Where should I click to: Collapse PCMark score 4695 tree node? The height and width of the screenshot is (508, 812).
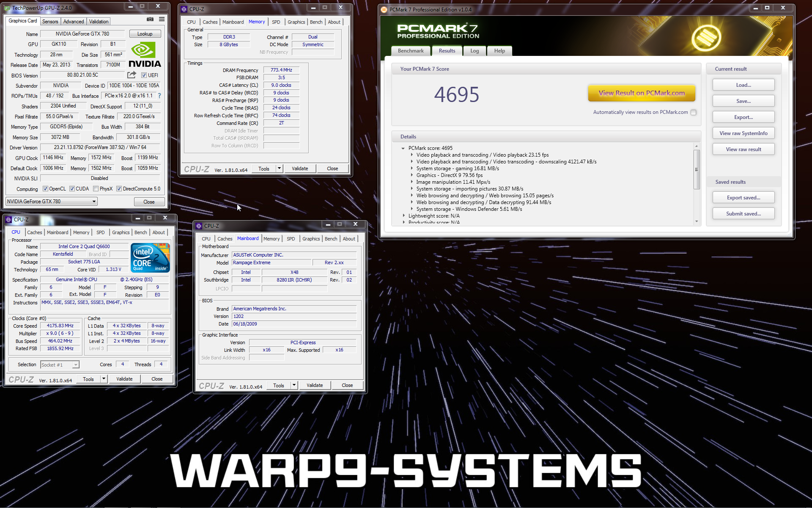point(403,148)
